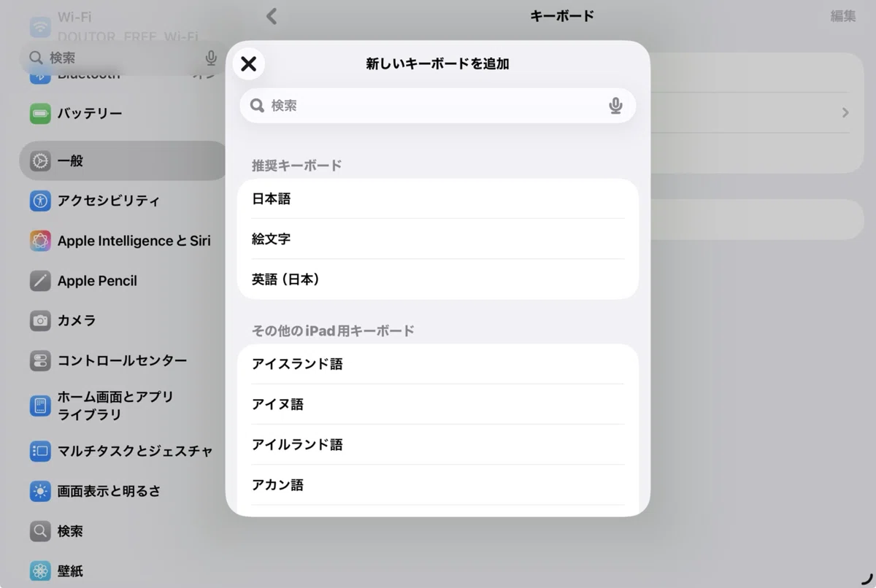Open Apple Pencil icon

(x=40, y=281)
